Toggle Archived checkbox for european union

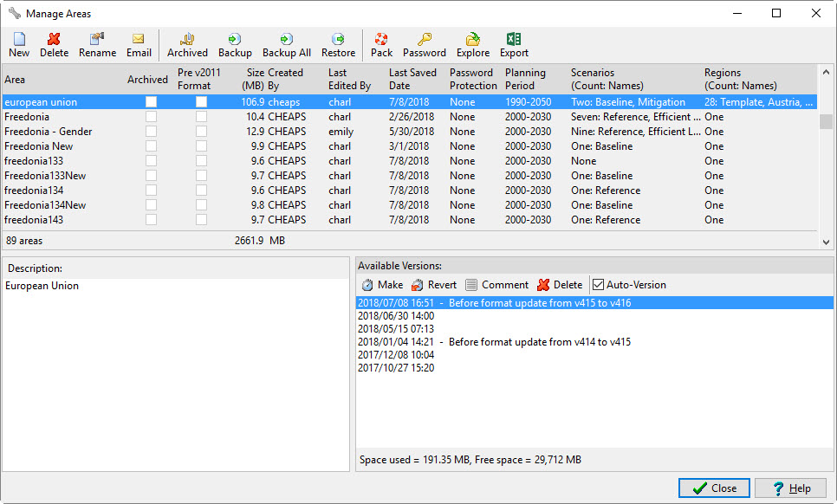coord(151,102)
